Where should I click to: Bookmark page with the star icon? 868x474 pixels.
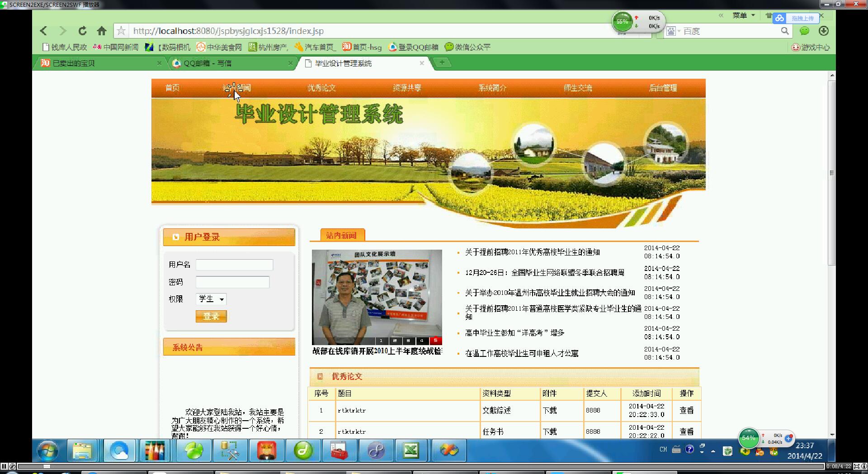(121, 31)
